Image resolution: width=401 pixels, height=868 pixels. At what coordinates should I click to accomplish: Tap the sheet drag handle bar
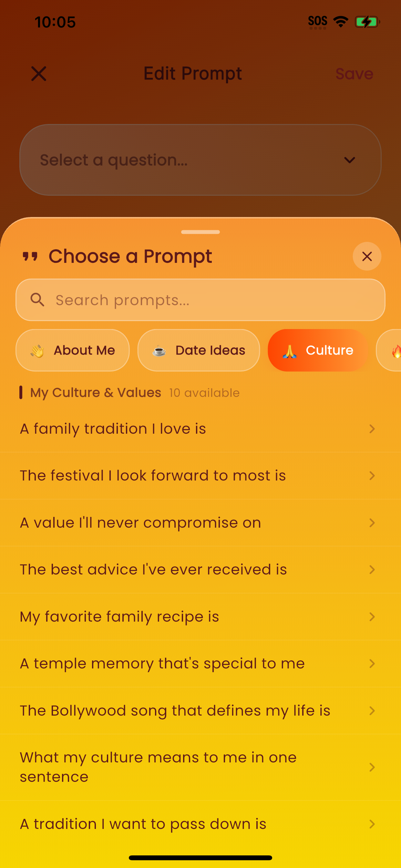[x=200, y=232]
